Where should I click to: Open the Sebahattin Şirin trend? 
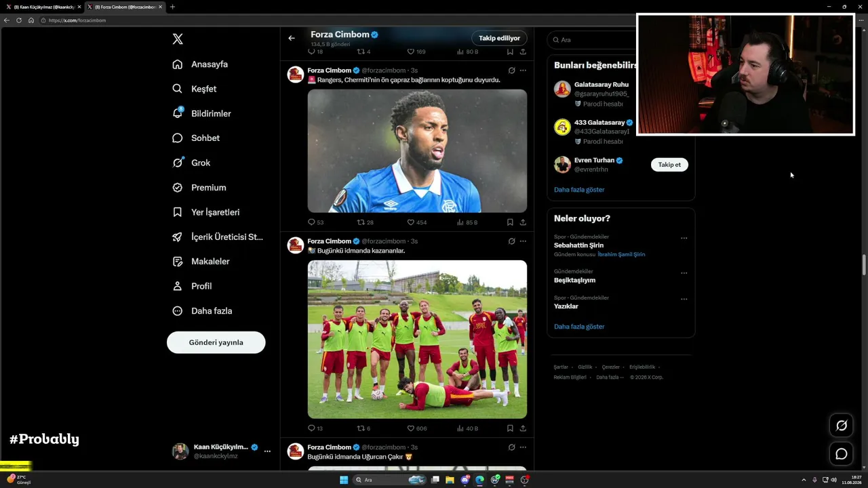pyautogui.click(x=578, y=245)
